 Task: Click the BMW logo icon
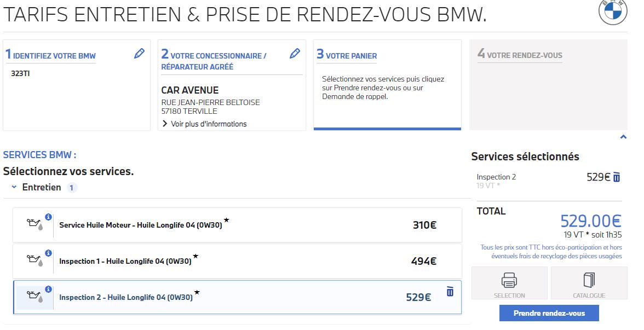(613, 11)
